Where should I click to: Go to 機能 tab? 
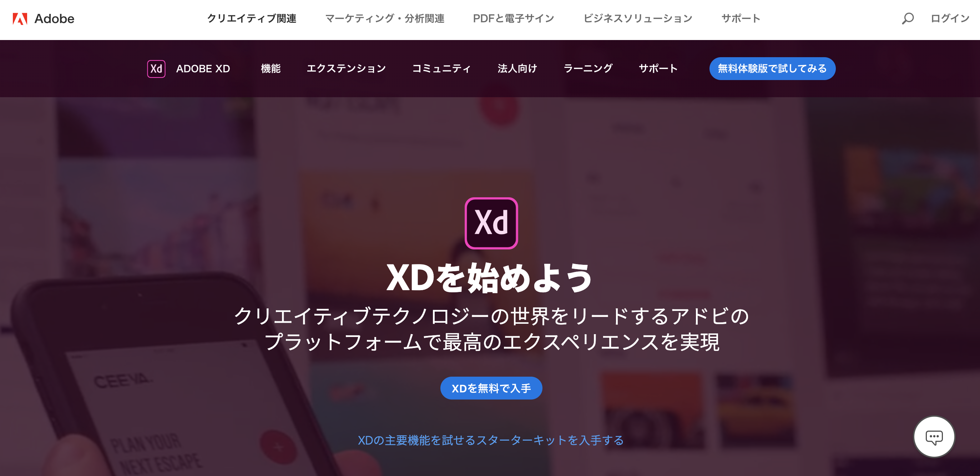pyautogui.click(x=271, y=69)
